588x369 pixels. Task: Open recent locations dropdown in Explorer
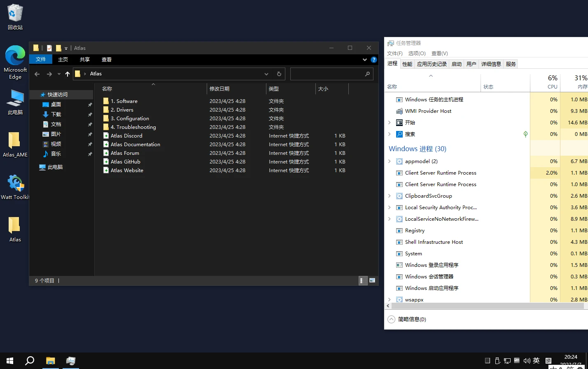click(x=59, y=74)
